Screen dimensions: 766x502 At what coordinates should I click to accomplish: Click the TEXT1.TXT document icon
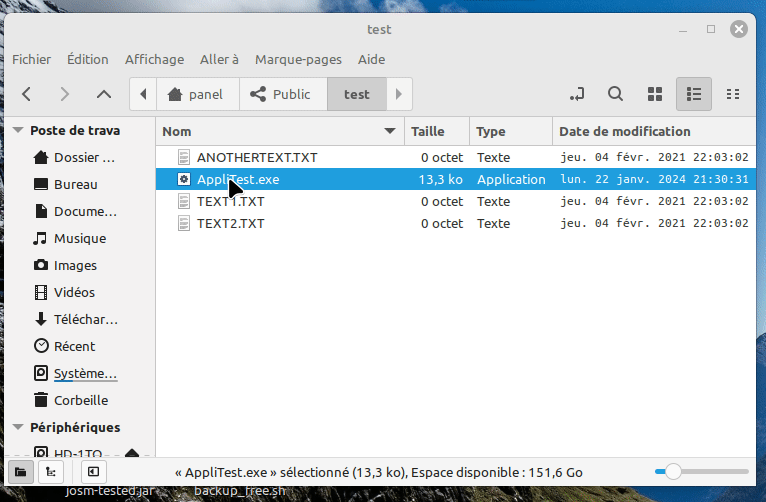pyautogui.click(x=184, y=201)
